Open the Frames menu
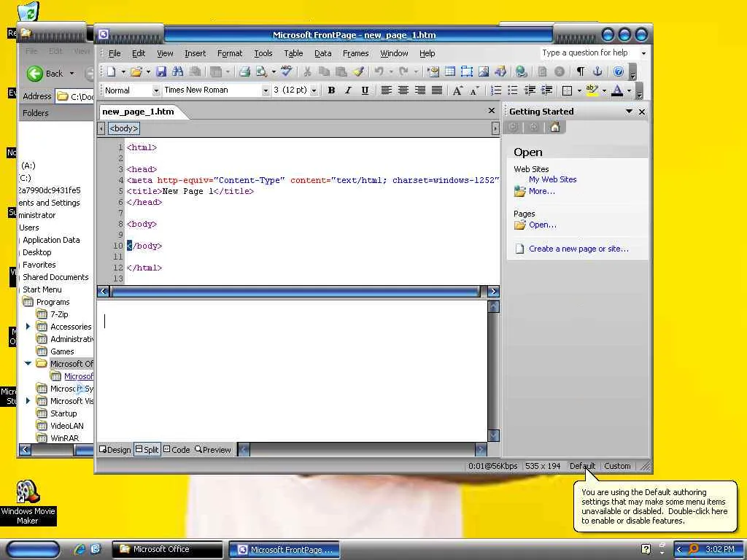Viewport: 747px width, 560px height. 356,53
